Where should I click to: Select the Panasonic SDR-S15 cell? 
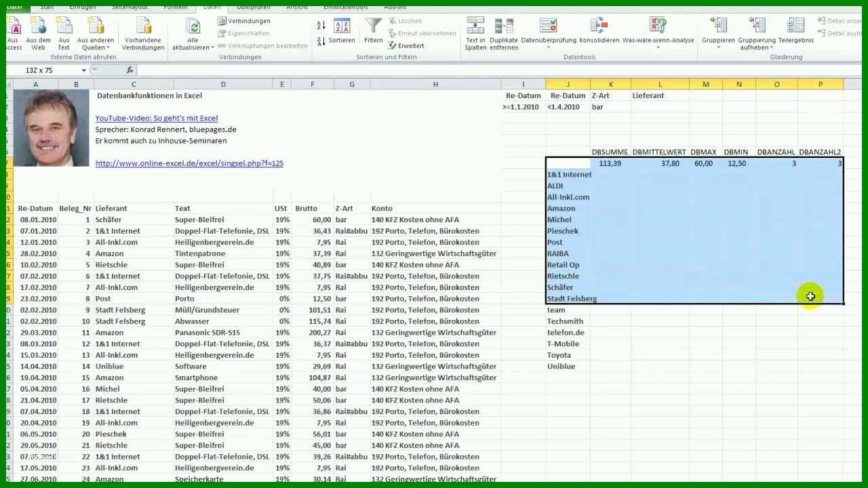pos(223,333)
